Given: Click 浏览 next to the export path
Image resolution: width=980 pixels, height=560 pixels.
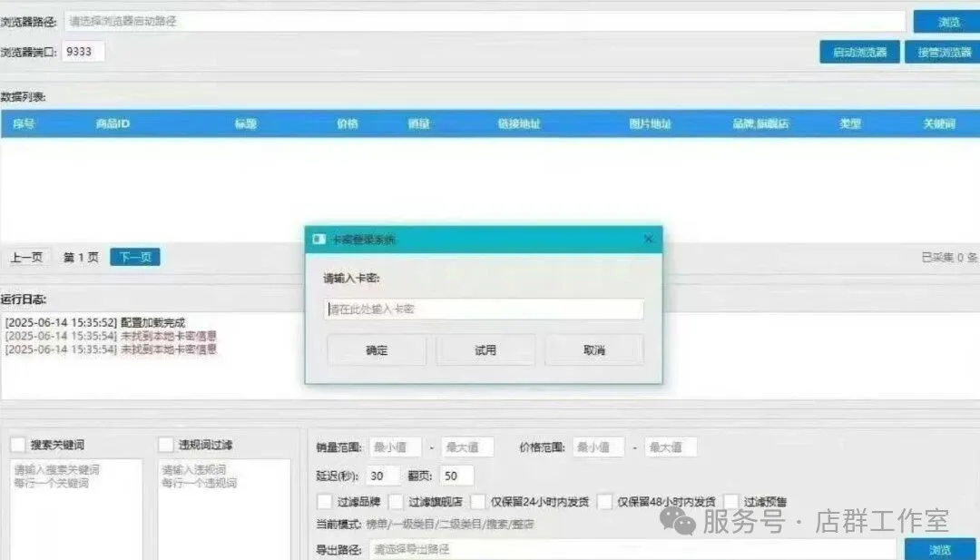Looking at the screenshot, I should click(x=940, y=550).
